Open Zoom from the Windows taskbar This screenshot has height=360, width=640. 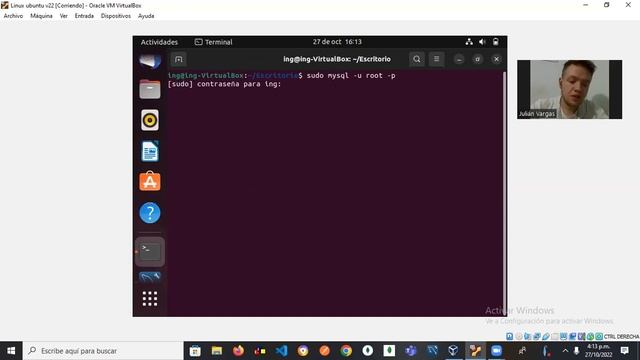pos(496,351)
